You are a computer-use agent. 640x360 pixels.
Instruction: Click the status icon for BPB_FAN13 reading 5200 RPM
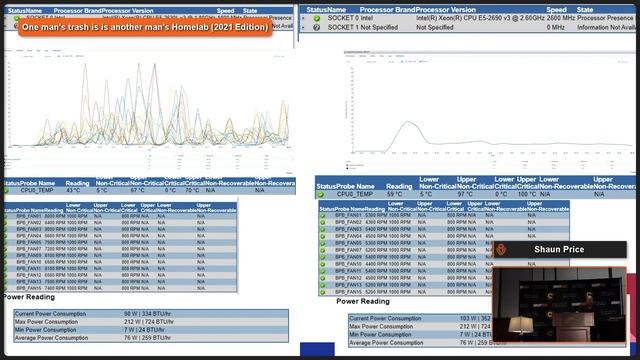point(323,285)
